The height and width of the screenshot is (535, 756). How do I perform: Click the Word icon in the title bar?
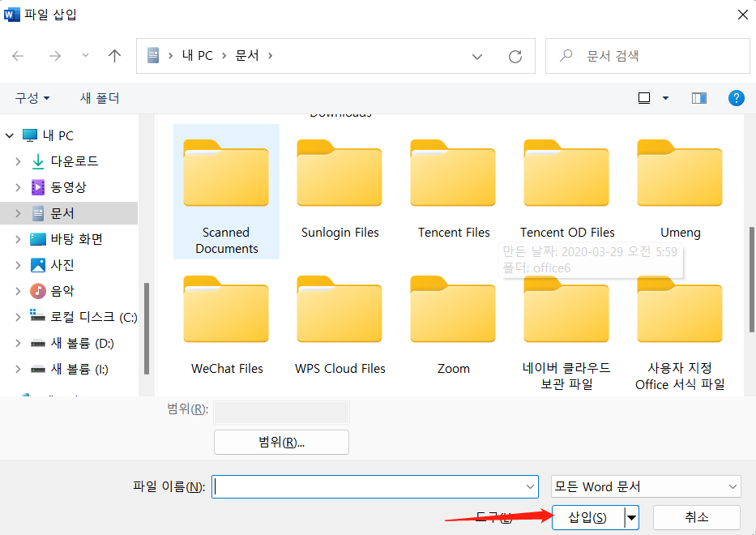[x=11, y=14]
